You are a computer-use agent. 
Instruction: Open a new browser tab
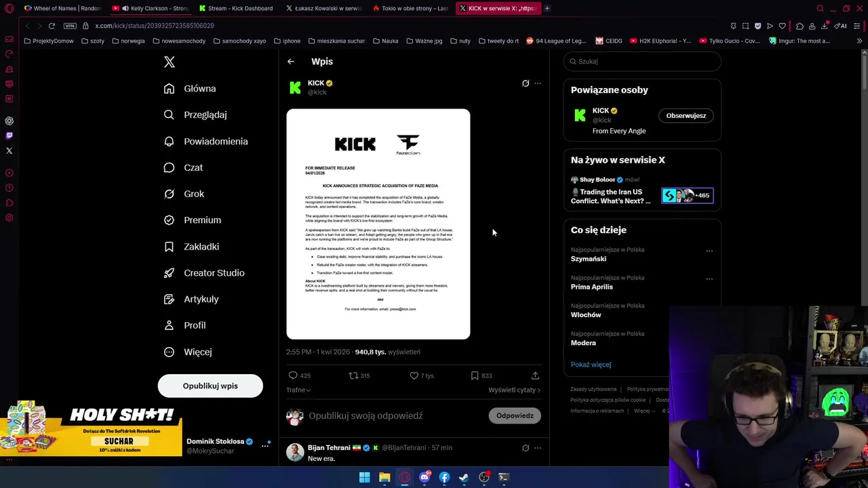(x=547, y=8)
